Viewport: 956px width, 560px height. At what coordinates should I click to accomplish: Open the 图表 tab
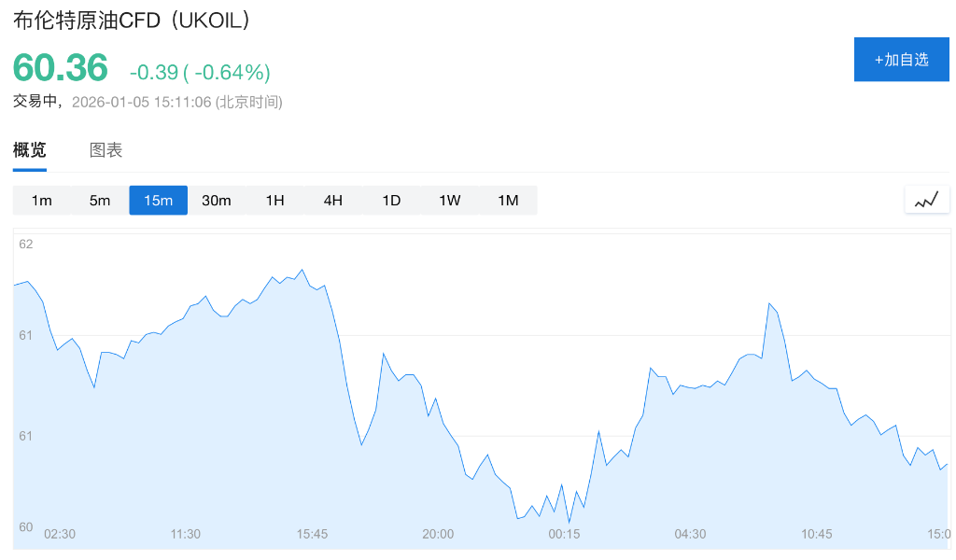coord(105,150)
